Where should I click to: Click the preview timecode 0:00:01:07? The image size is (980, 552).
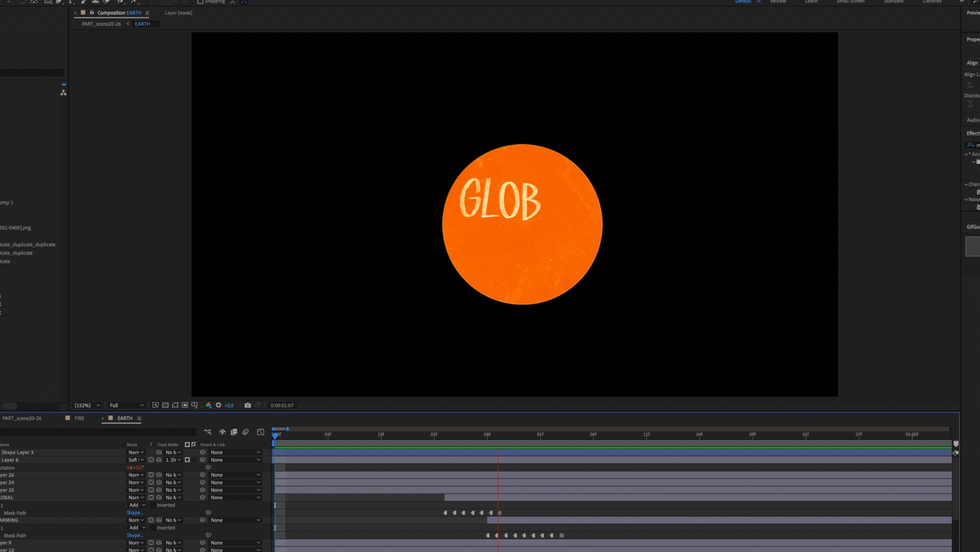pyautogui.click(x=282, y=406)
